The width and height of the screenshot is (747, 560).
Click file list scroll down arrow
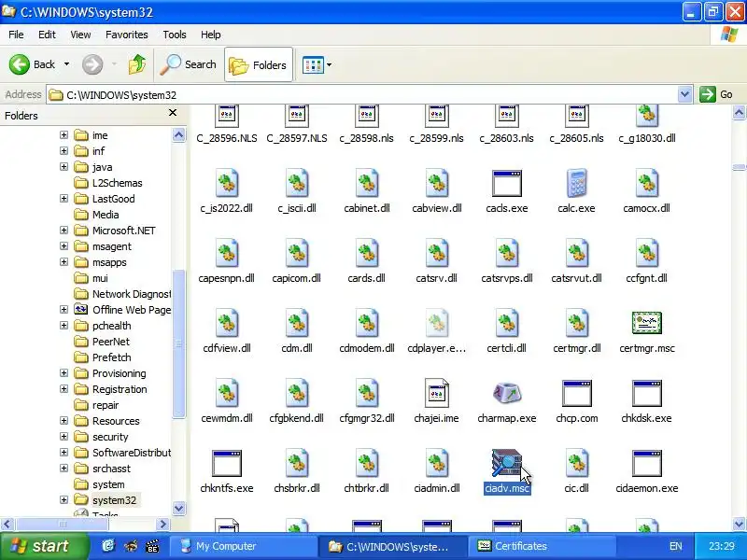[x=739, y=524]
